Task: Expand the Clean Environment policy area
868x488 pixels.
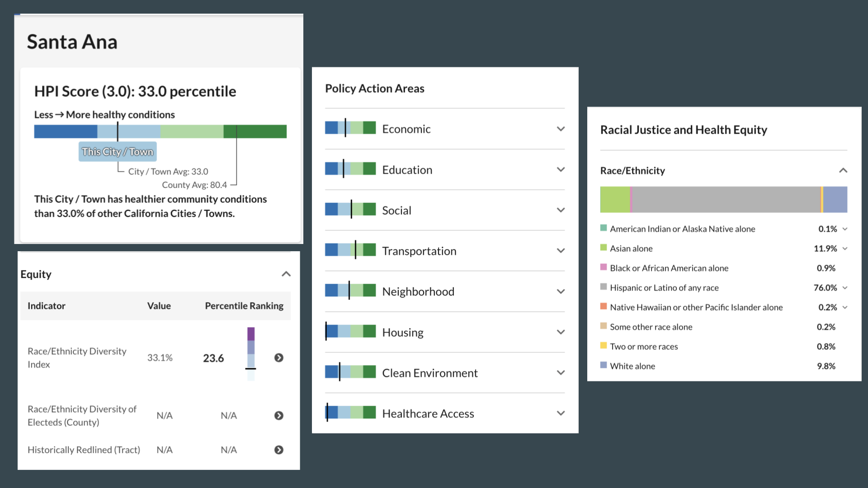Action: 561,373
